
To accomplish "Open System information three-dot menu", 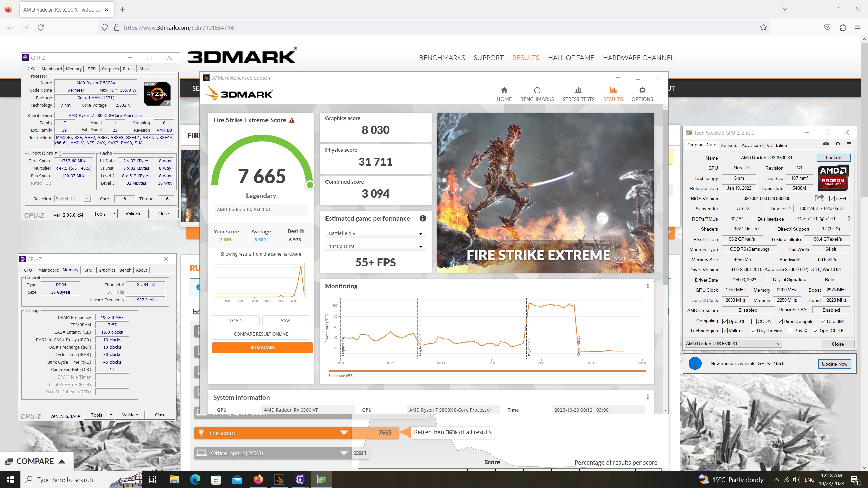I will click(x=648, y=397).
